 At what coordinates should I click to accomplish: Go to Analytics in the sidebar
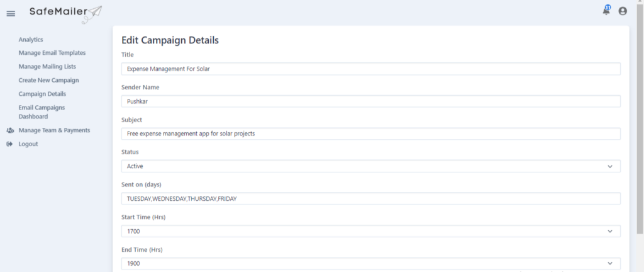coord(31,40)
